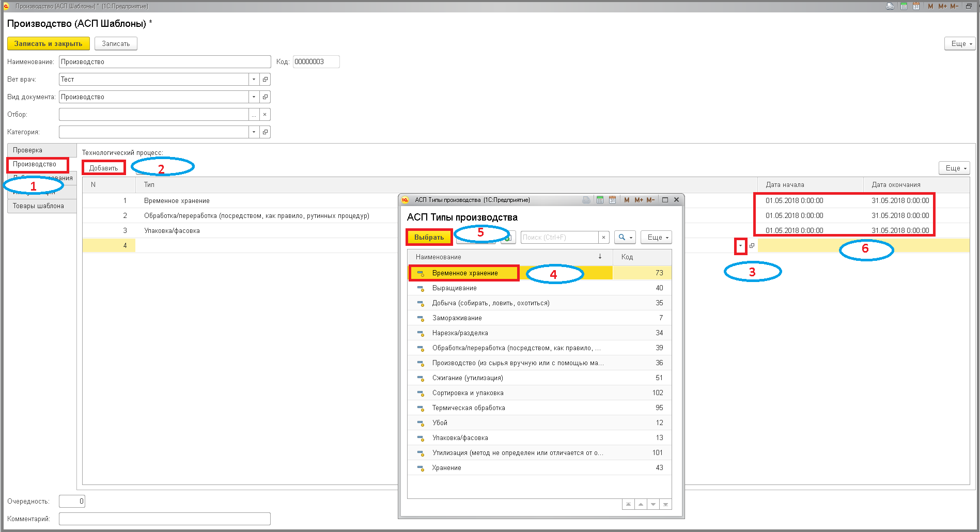Click print icon in main window title bar
This screenshot has width=980, height=532.
pyautogui.click(x=890, y=6)
